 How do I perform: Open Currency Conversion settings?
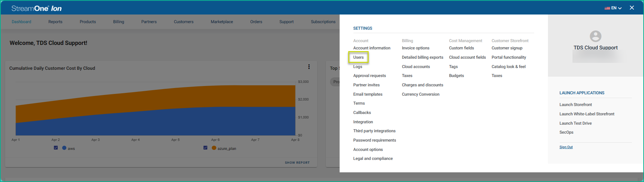(x=420, y=94)
